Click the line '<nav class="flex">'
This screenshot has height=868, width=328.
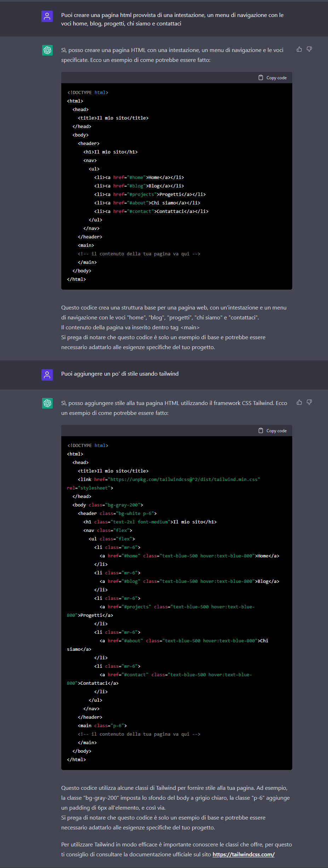coord(108,530)
